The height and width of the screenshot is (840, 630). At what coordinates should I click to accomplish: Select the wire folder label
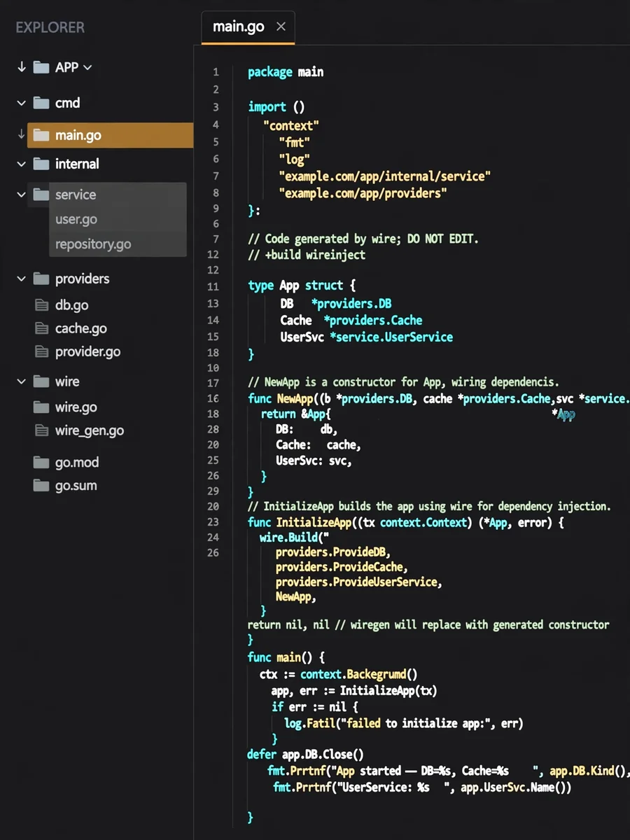(x=67, y=381)
